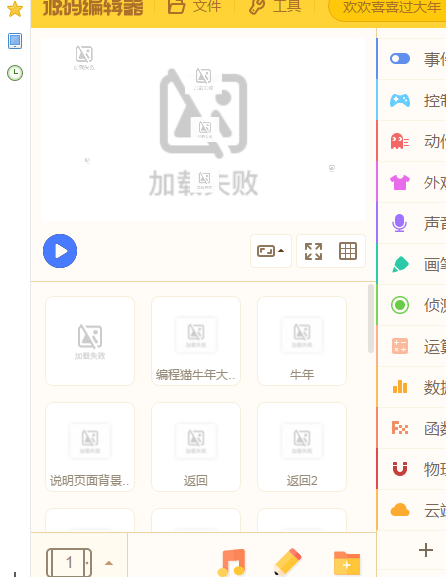Image resolution: width=446 pixels, height=577 pixels.
Task: Select the events block category toggle icon
Action: coord(400,59)
